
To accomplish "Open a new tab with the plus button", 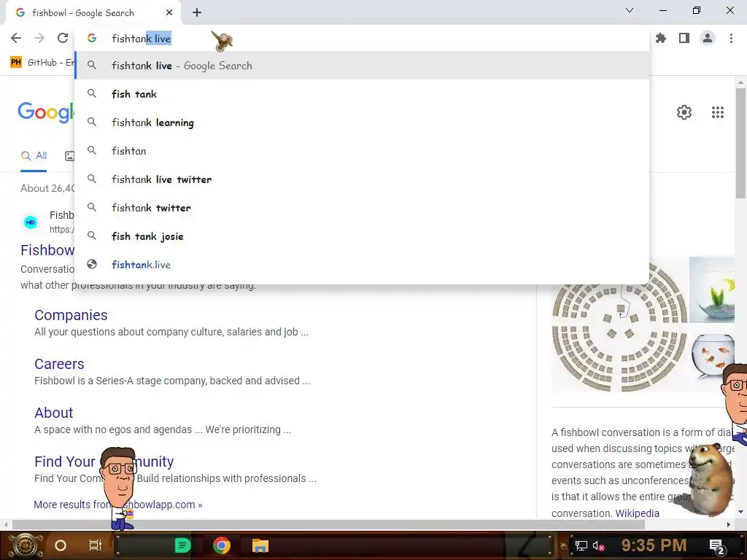I will (197, 13).
